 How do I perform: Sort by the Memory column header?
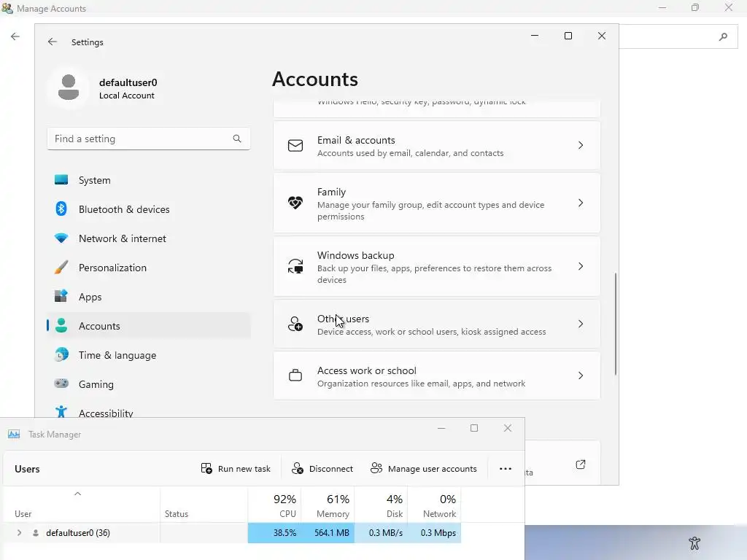pyautogui.click(x=328, y=506)
